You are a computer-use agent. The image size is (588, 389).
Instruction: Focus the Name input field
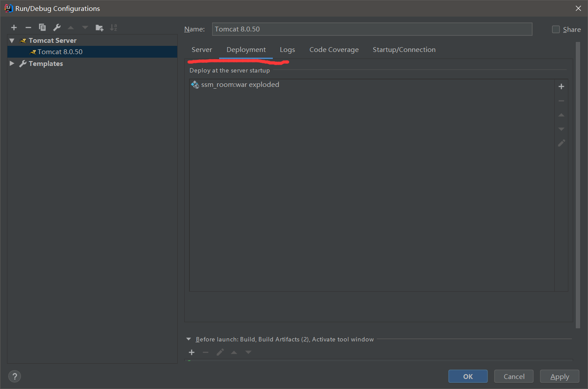(x=372, y=29)
